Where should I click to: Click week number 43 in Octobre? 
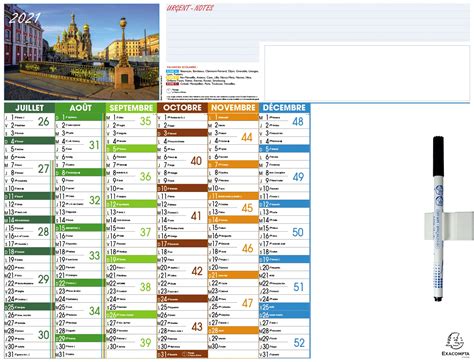point(197,327)
